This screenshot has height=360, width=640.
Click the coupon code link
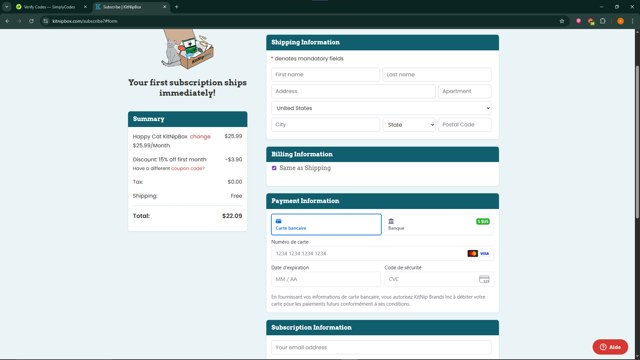188,168
